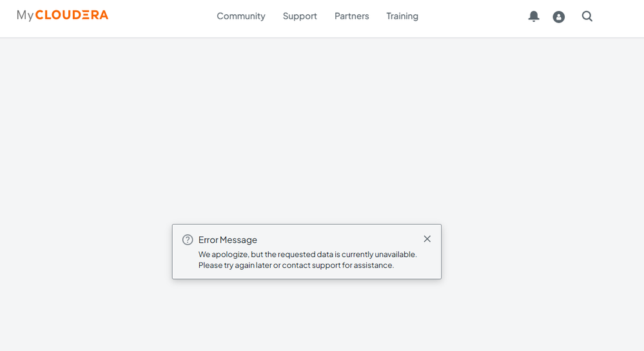Open Training from the header navigation
Image resolution: width=644 pixels, height=351 pixels.
click(x=402, y=16)
